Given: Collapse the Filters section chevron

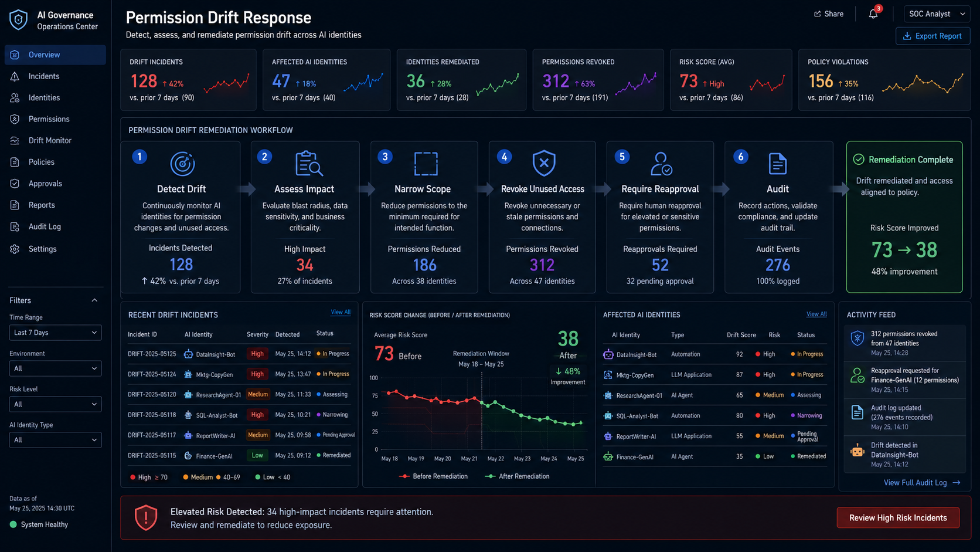Looking at the screenshot, I should (94, 300).
